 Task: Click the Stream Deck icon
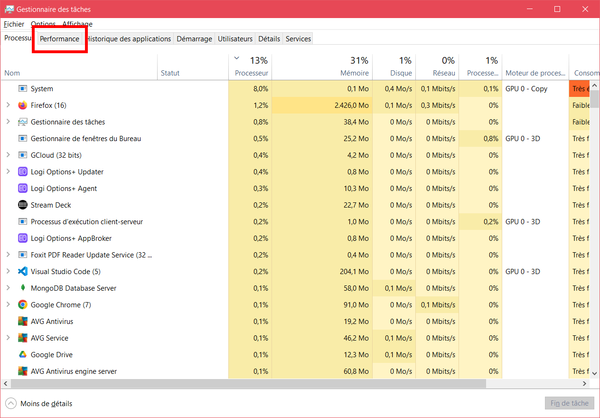[x=23, y=205]
